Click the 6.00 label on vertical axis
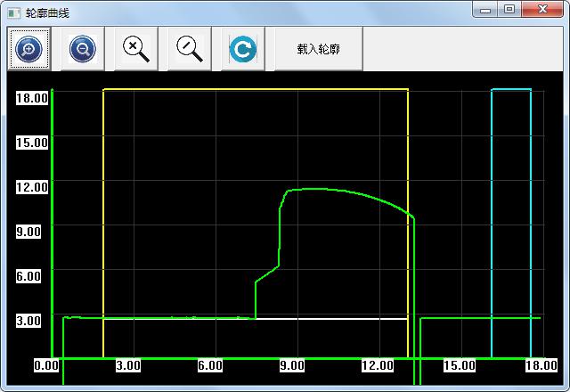570x392 pixels. (31, 276)
